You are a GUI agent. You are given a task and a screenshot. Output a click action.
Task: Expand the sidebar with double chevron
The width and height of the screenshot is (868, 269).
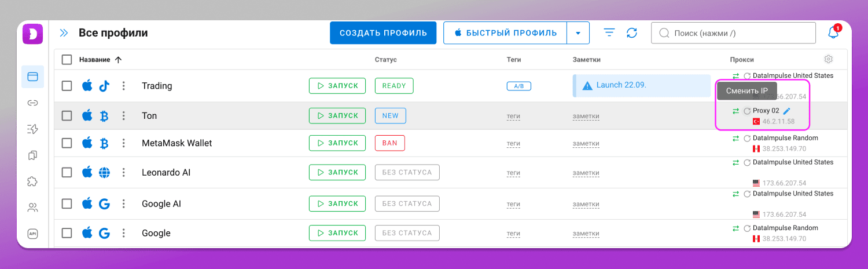point(64,33)
